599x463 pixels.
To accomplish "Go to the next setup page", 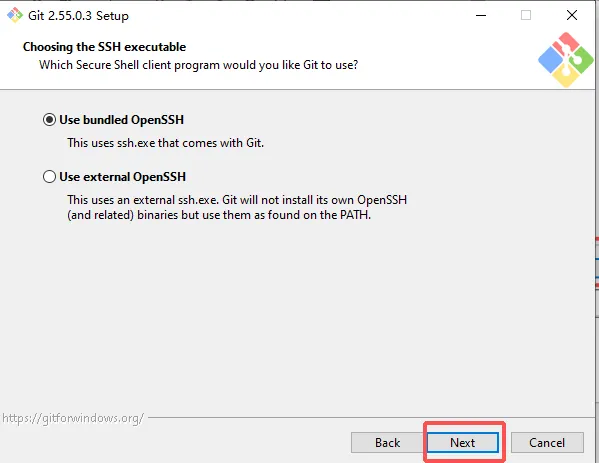I will (463, 443).
